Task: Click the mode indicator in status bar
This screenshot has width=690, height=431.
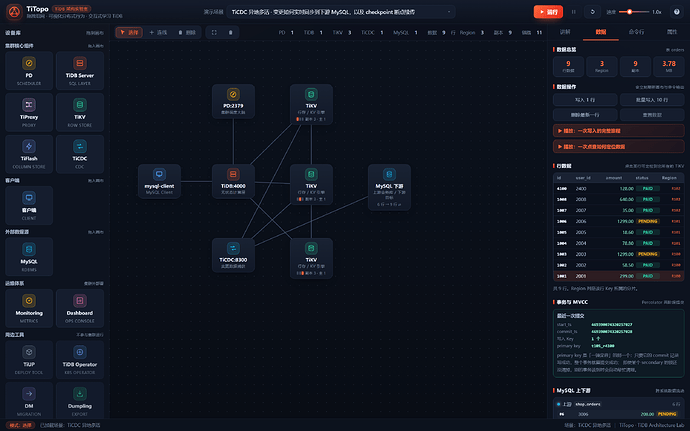Action: pyautogui.click(x=21, y=425)
